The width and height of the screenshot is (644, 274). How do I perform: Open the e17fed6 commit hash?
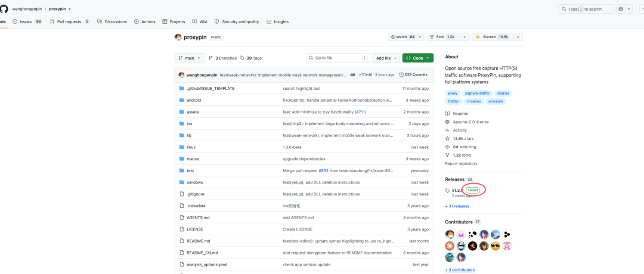tap(366, 75)
